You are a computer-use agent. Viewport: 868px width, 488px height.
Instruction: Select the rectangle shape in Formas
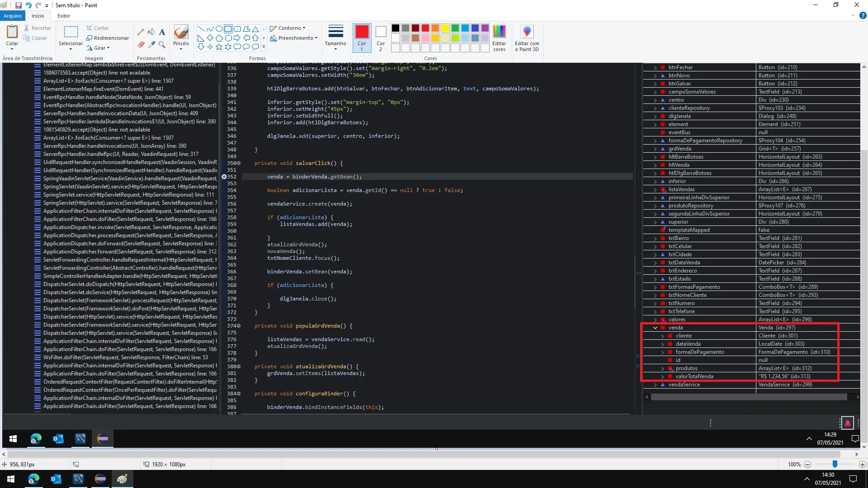coord(228,28)
